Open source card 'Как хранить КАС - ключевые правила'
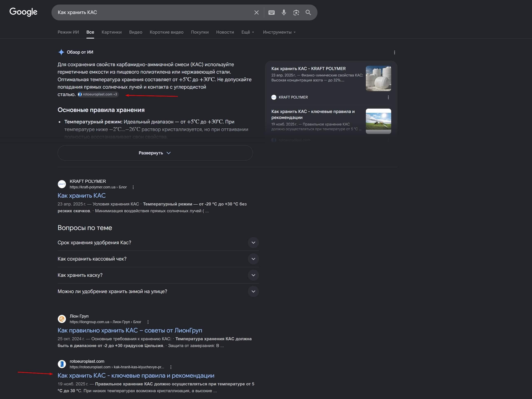Screen dimensions: 532x399 click(313, 114)
